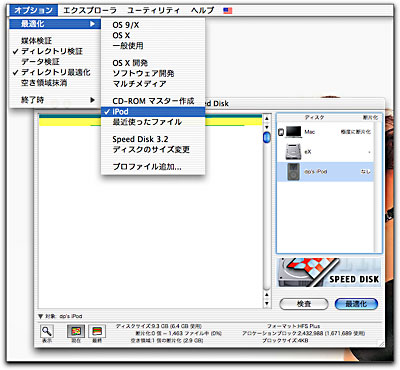Choose the マルチメディア profile
This screenshot has height=370, width=400.
point(153,84)
